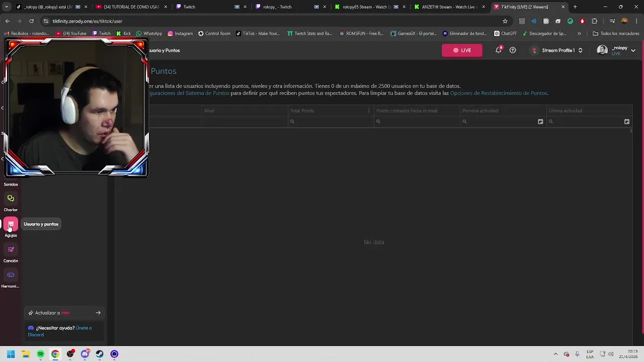Go back using the browser back arrow
The image size is (644, 362).
tap(7, 21)
